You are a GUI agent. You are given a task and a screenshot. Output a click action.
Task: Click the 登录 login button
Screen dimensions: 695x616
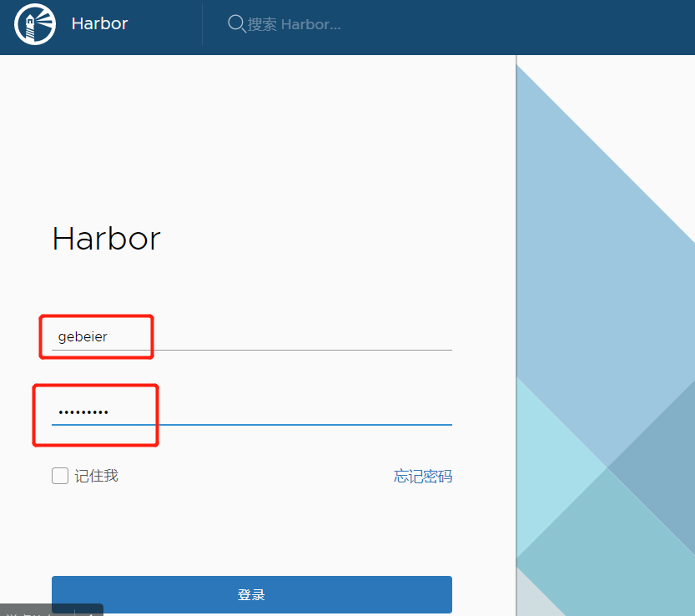click(252, 594)
